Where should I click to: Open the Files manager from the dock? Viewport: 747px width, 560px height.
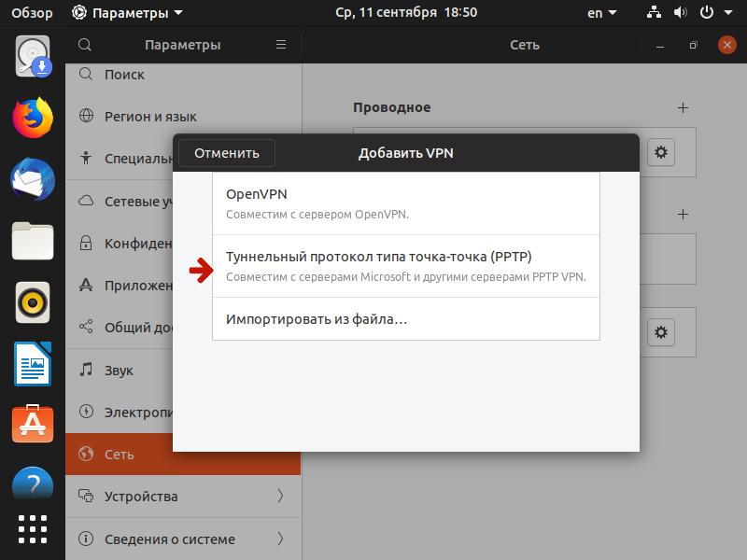(32, 241)
